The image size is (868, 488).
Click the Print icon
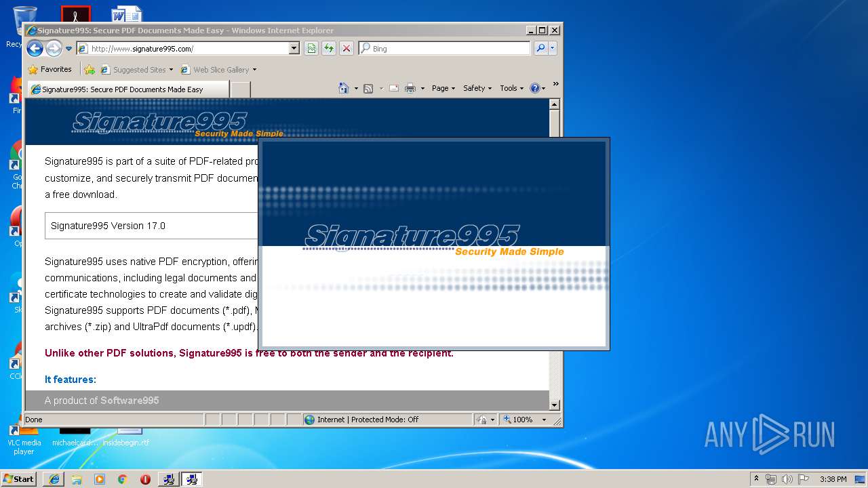coord(410,88)
